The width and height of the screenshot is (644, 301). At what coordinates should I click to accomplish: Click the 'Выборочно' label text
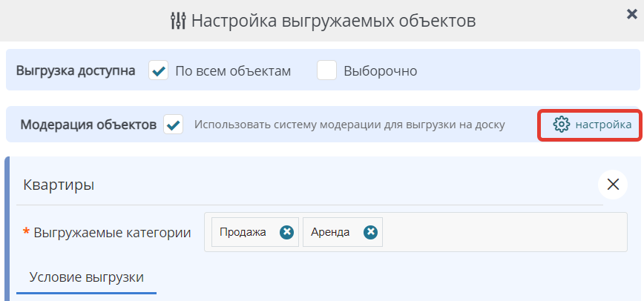point(381,71)
